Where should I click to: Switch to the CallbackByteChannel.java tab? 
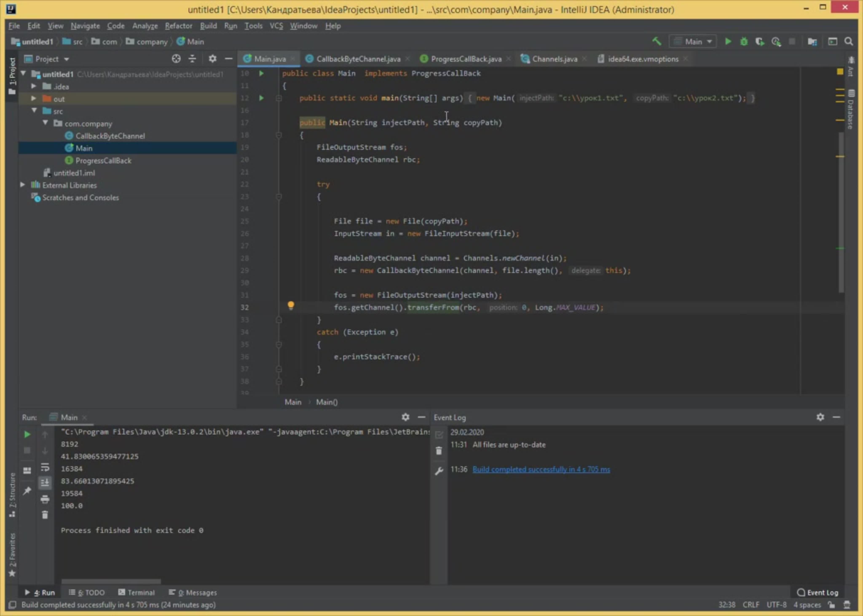click(358, 59)
